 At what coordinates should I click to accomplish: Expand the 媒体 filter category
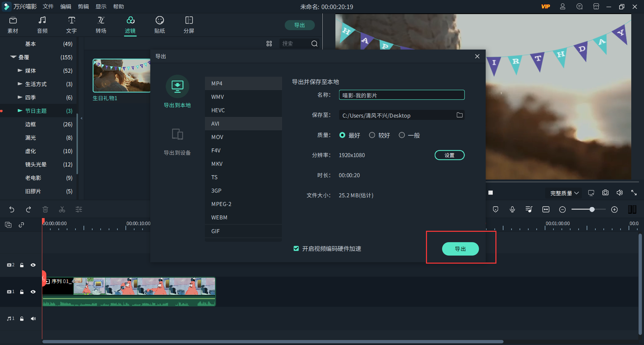click(20, 70)
